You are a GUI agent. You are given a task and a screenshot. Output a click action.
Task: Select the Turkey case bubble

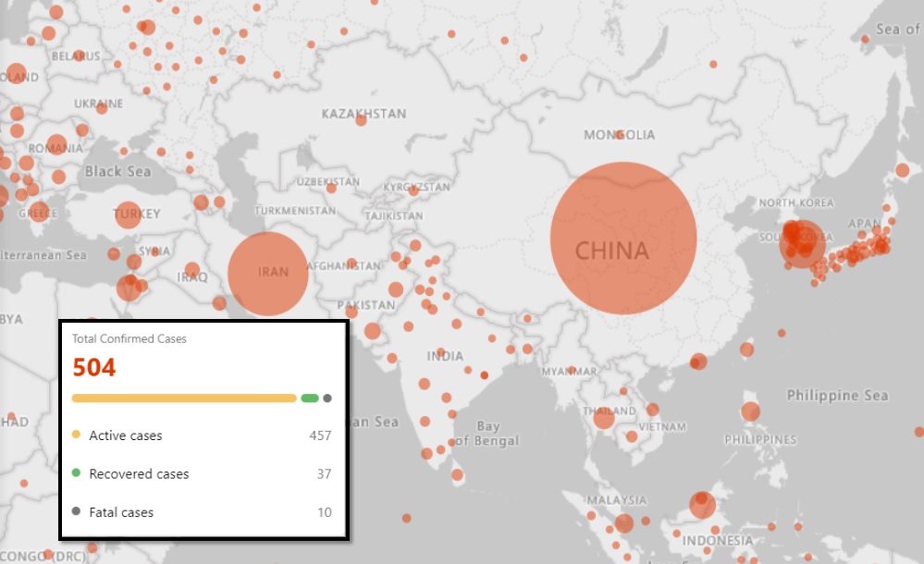coord(128,215)
